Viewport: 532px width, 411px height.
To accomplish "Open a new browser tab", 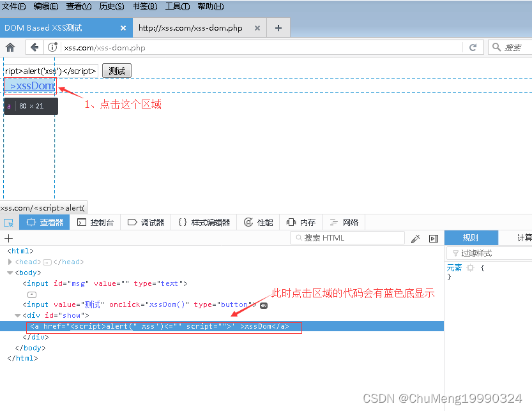I will coord(278,28).
